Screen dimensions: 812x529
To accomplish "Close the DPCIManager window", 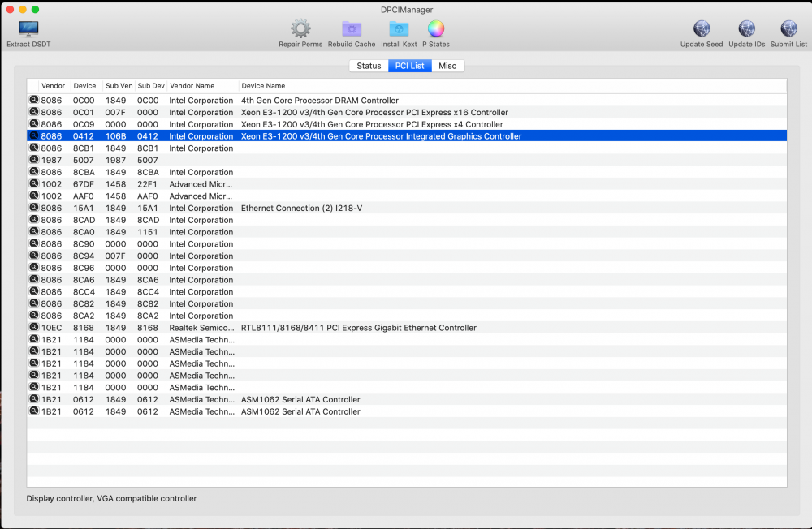I will [x=10, y=9].
